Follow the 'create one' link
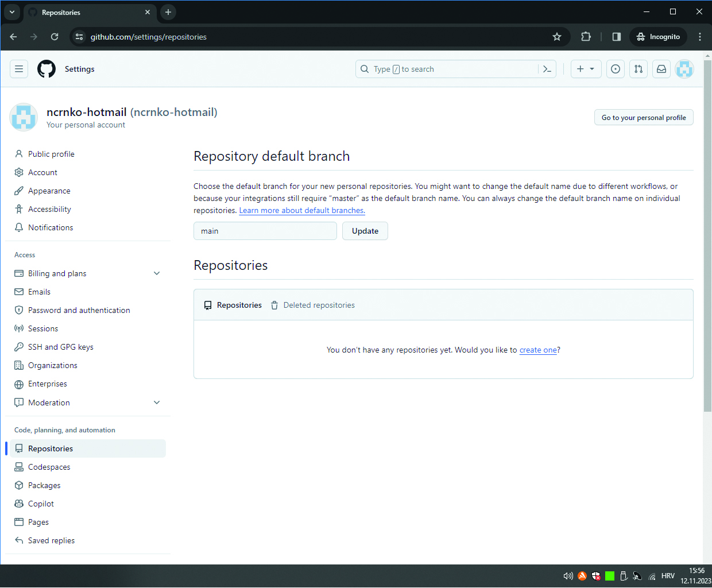The image size is (712, 588). tap(538, 350)
